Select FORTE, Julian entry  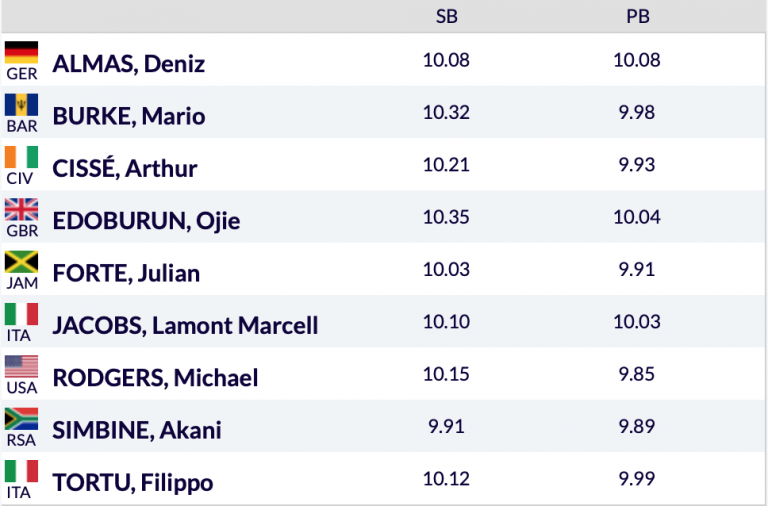(x=126, y=273)
